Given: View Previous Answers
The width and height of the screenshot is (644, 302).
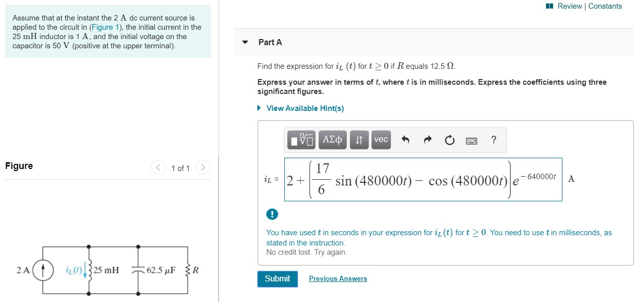Looking at the screenshot, I should click(338, 278).
